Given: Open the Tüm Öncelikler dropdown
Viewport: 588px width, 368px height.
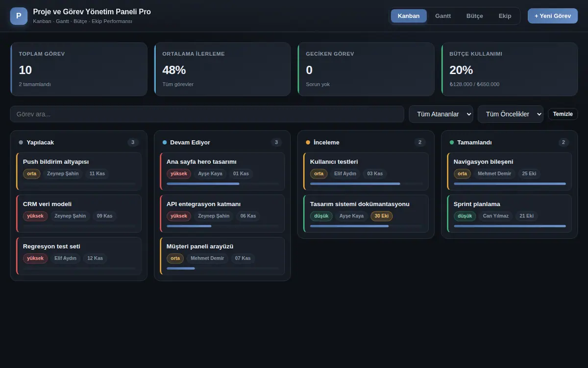Looking at the screenshot, I should coord(511,114).
